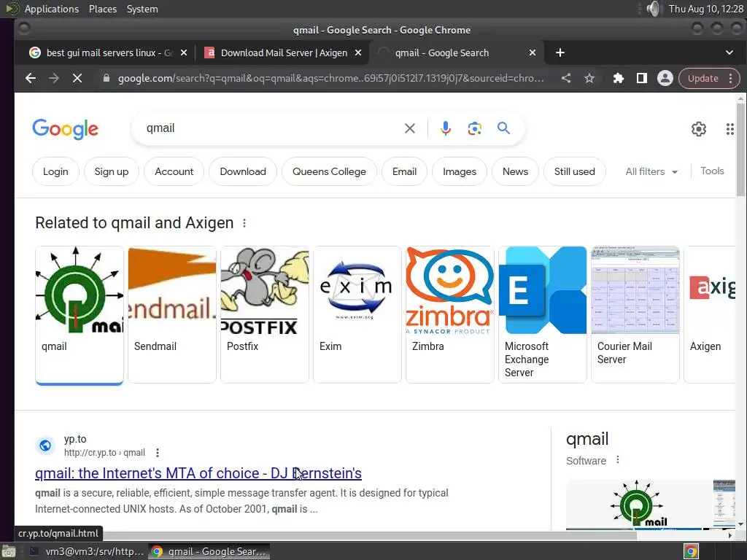Switch to vm3 terminal taskbar window

coord(87,551)
